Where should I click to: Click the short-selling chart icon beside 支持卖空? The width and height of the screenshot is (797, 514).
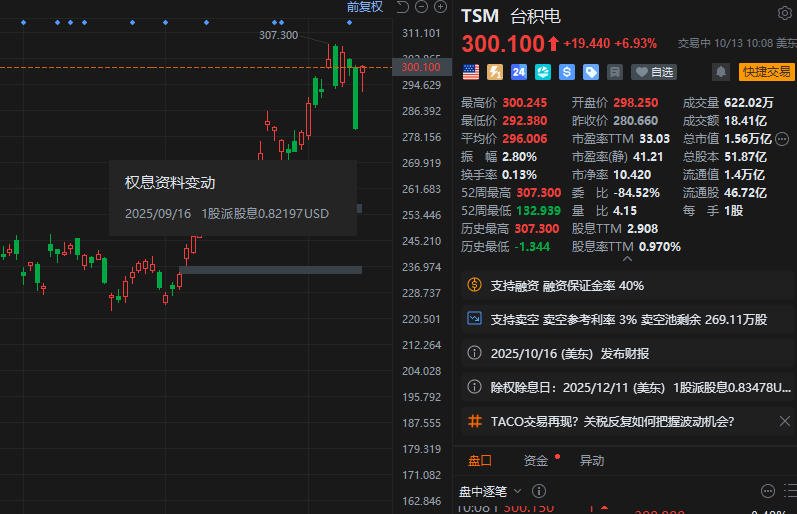coord(474,319)
